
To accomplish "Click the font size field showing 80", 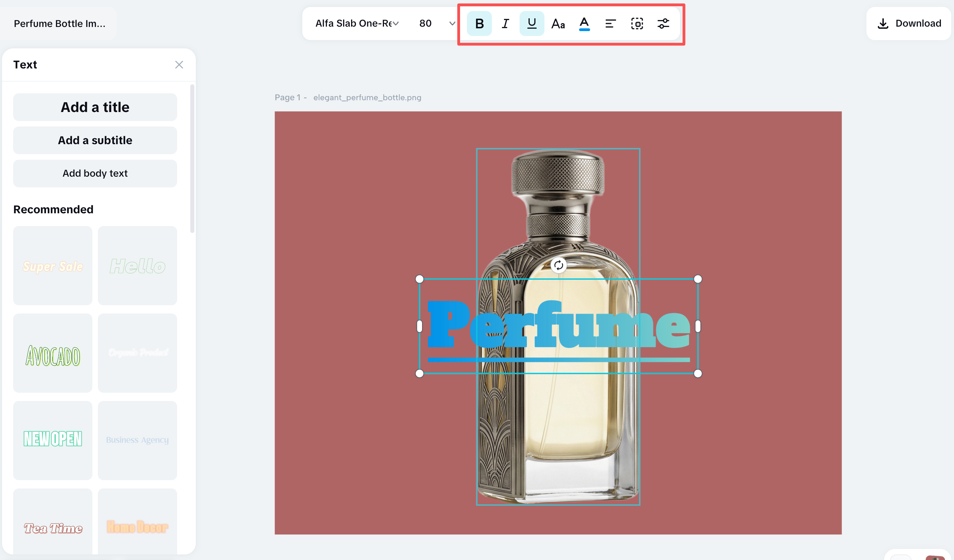I will click(x=425, y=24).
